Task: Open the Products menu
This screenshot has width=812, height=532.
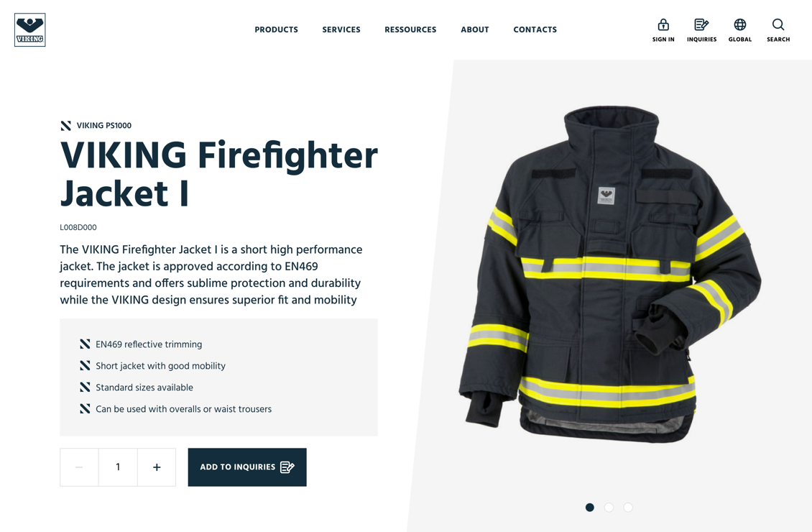Action: click(276, 29)
